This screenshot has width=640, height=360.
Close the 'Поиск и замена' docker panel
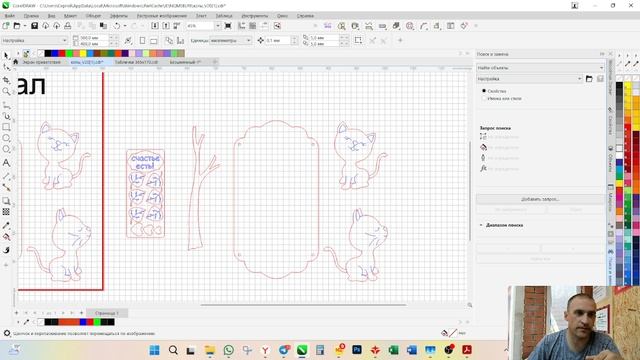[x=611, y=54]
